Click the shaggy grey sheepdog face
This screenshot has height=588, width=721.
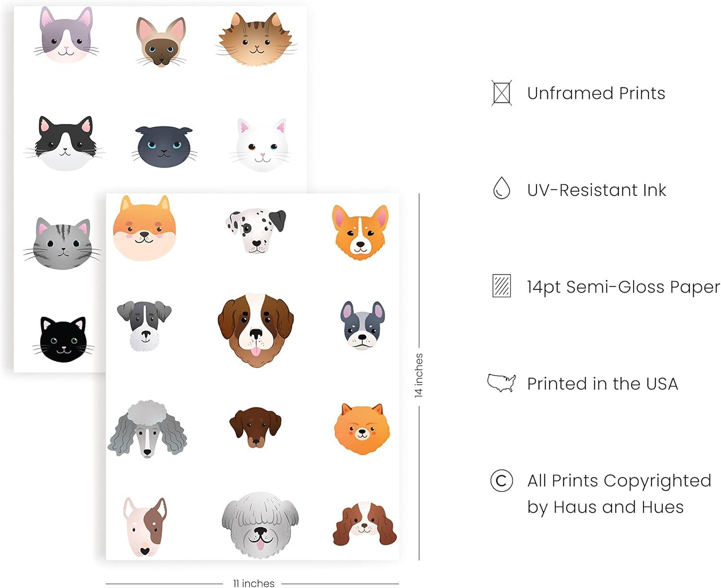(x=260, y=525)
